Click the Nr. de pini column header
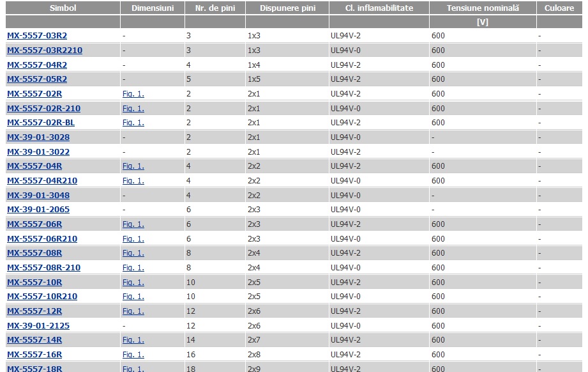Image resolution: width=588 pixels, height=372 pixels. (x=215, y=8)
